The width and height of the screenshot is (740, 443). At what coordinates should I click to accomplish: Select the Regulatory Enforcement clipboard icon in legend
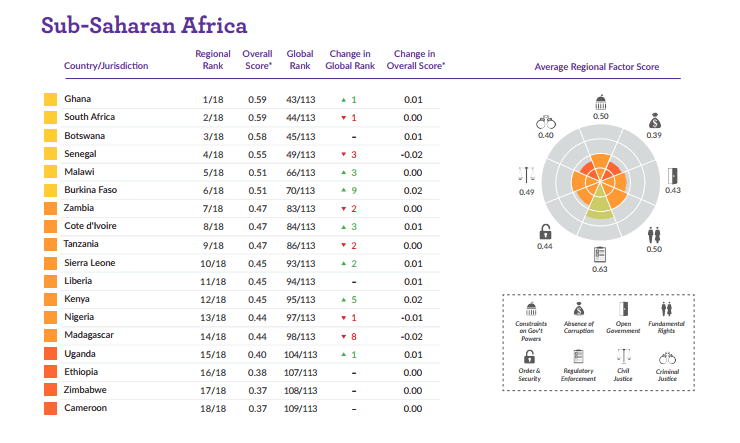coord(577,355)
